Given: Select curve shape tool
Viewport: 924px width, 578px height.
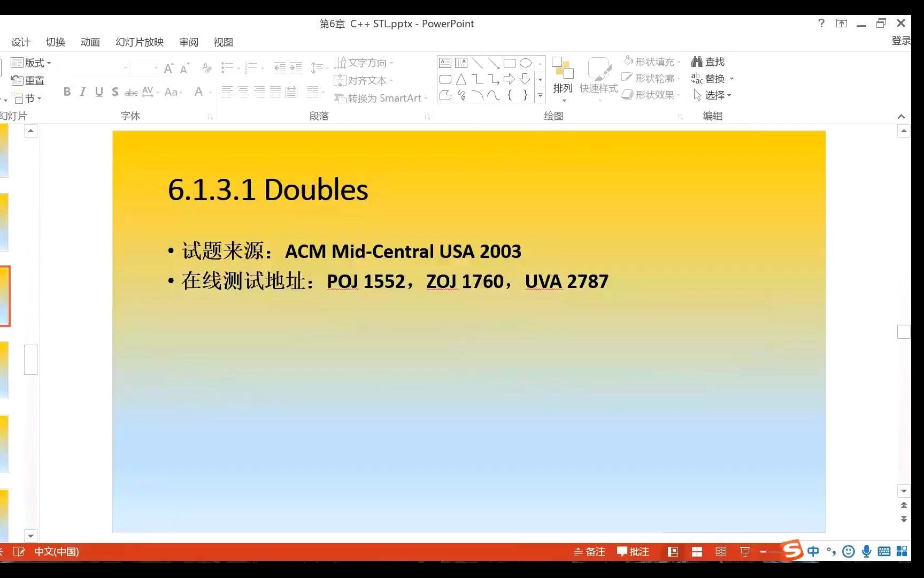Looking at the screenshot, I should (494, 95).
